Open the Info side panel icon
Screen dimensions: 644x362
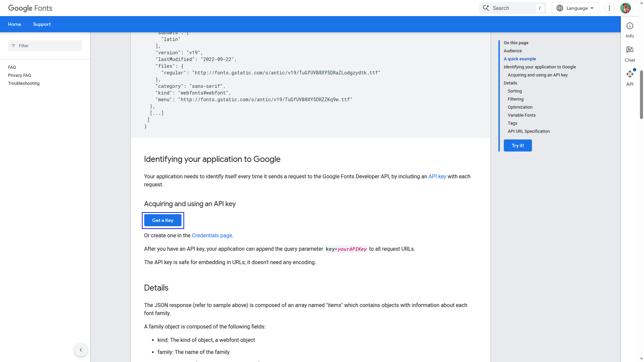(630, 26)
